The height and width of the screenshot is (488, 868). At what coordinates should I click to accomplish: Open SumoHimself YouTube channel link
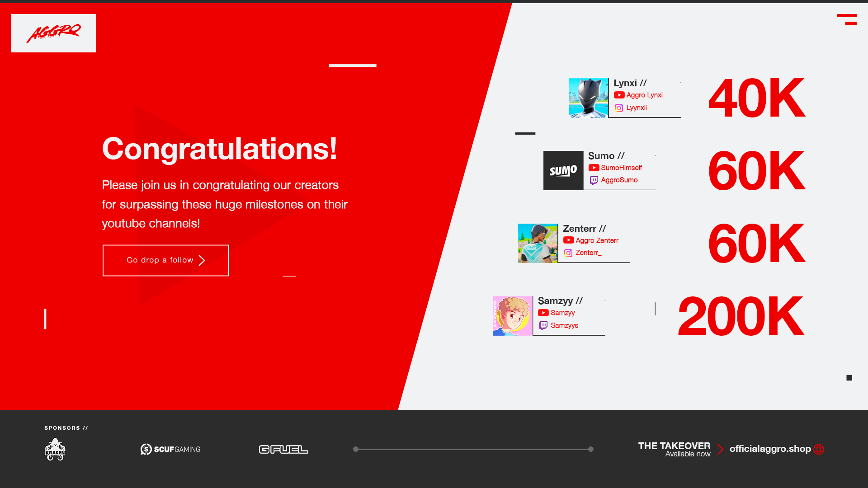(621, 168)
